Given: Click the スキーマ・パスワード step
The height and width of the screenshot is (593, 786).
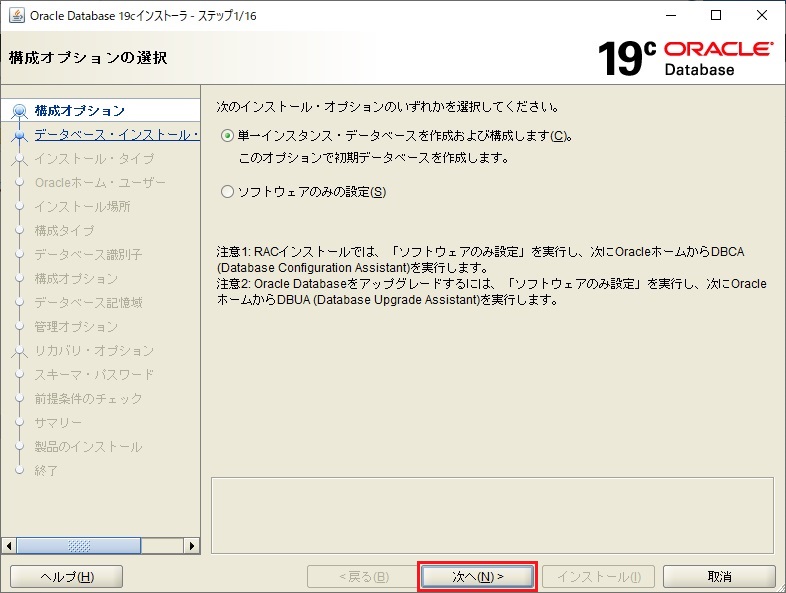Looking at the screenshot, I should (94, 374).
